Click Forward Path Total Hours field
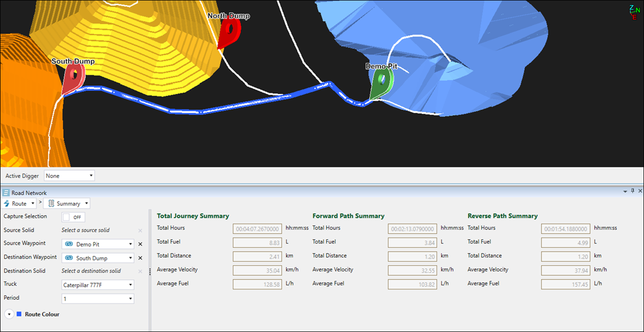Image resolution: width=644 pixels, height=332 pixels. 413,229
